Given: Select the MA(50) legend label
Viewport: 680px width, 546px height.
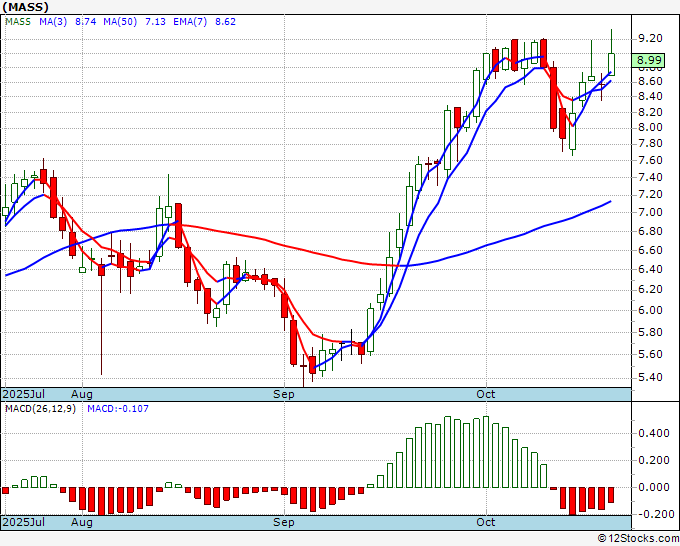Looking at the screenshot, I should pos(120,22).
